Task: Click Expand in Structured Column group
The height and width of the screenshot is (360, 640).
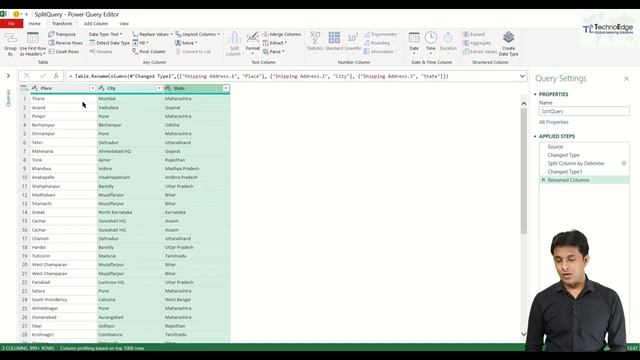Action: coord(474,34)
